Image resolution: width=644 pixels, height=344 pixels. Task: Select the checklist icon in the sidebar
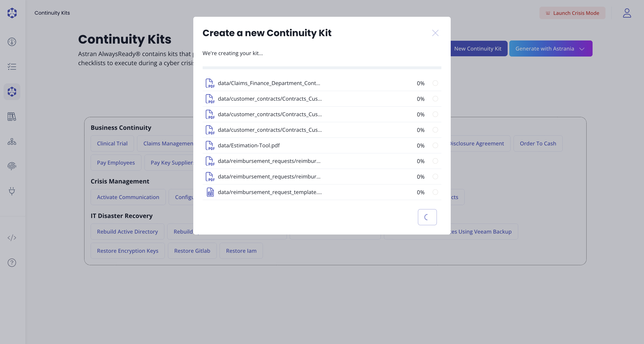[12, 67]
